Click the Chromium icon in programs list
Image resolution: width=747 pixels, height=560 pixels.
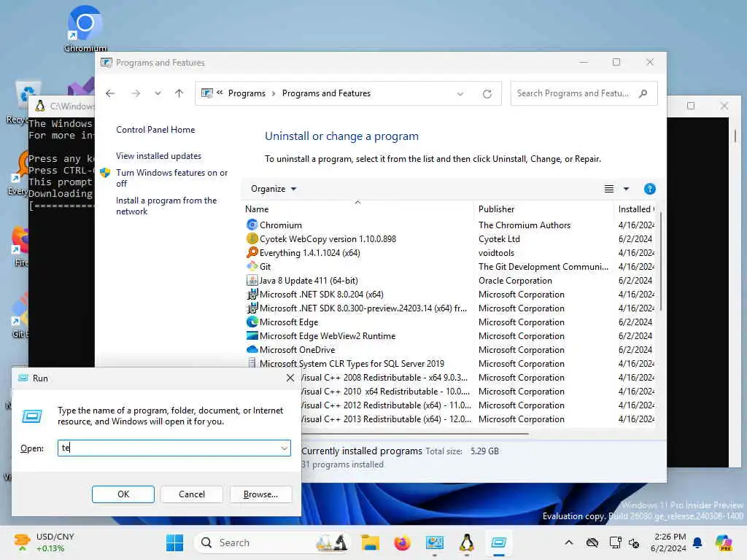point(252,225)
